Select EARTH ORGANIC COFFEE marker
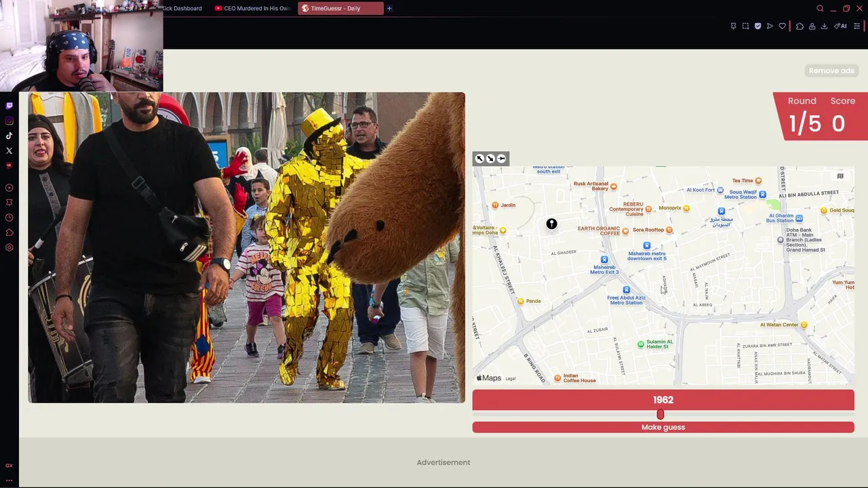Viewport: 868px width, 488px height. click(625, 231)
